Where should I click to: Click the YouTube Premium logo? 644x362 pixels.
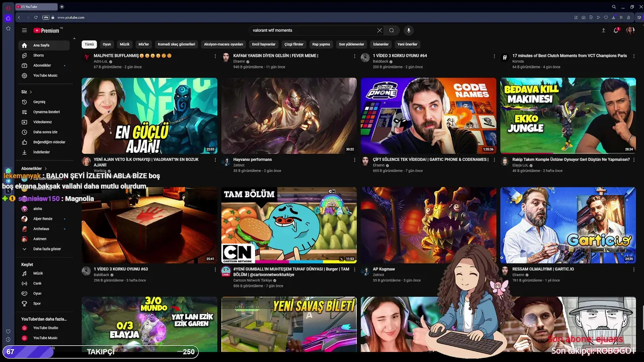(x=47, y=30)
